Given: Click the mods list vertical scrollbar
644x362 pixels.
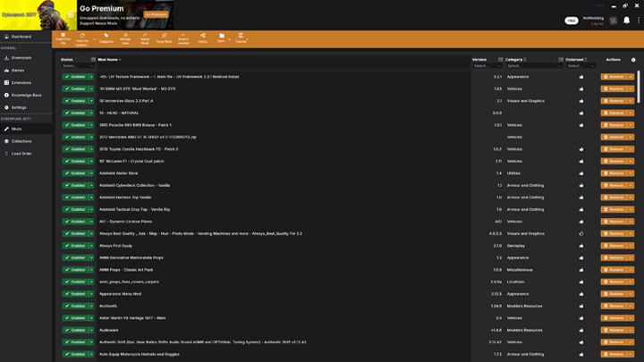Looking at the screenshot, I should [x=640, y=89].
